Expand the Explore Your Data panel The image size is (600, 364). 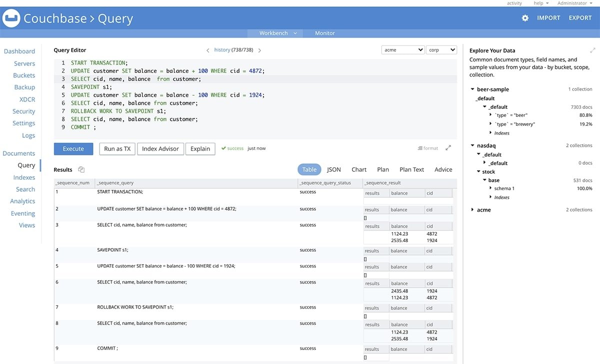click(x=592, y=50)
